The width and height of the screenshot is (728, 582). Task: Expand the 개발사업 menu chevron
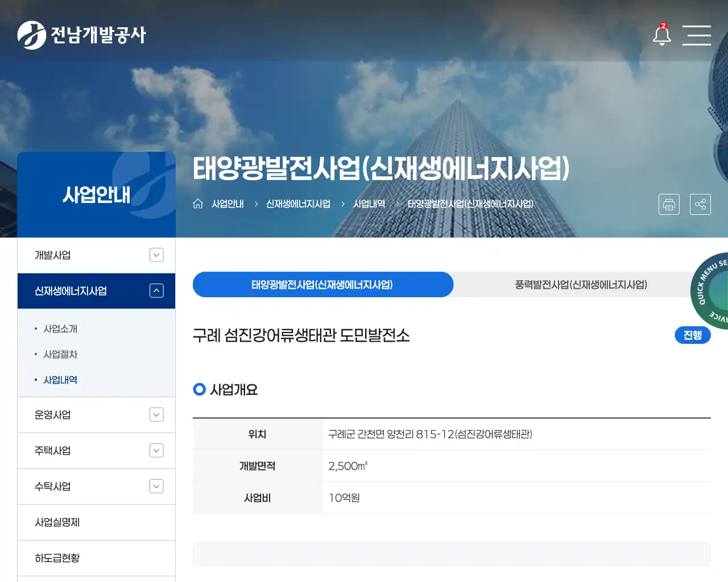tap(156, 255)
